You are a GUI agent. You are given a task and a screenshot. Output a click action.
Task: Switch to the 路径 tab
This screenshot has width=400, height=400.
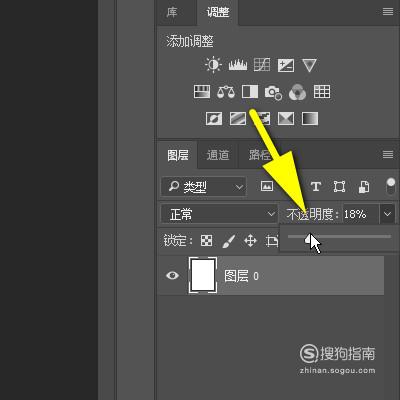[259, 155]
